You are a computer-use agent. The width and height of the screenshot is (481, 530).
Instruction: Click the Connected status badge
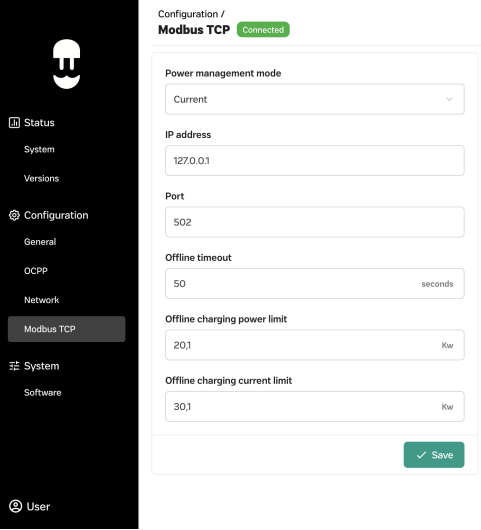coord(263,30)
